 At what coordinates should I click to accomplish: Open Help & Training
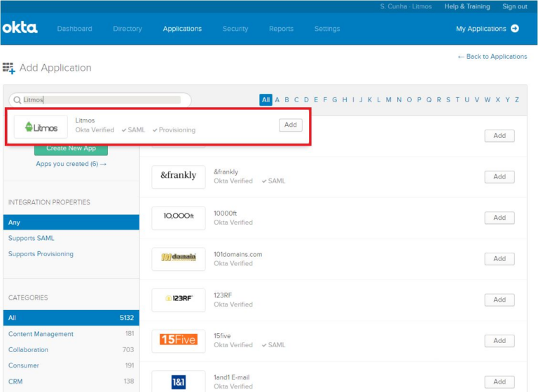pyautogui.click(x=467, y=6)
